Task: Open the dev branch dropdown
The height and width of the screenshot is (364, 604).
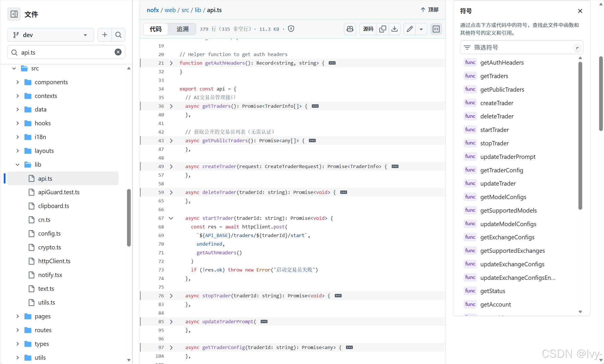Action: pos(51,35)
